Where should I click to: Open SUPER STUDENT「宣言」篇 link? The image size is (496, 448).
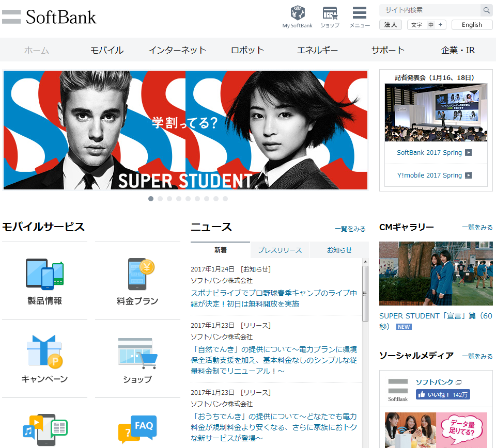[x=436, y=321]
